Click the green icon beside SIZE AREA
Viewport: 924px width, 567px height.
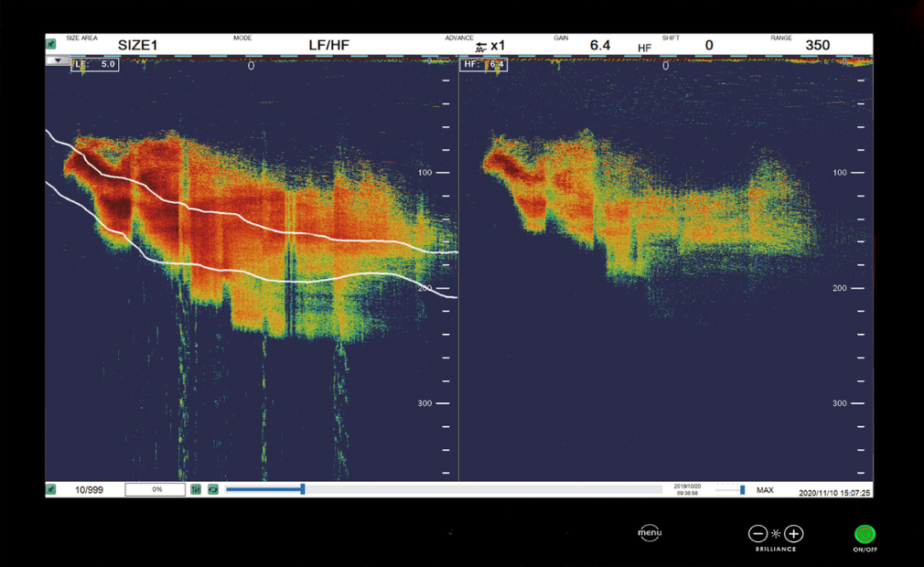[x=52, y=43]
